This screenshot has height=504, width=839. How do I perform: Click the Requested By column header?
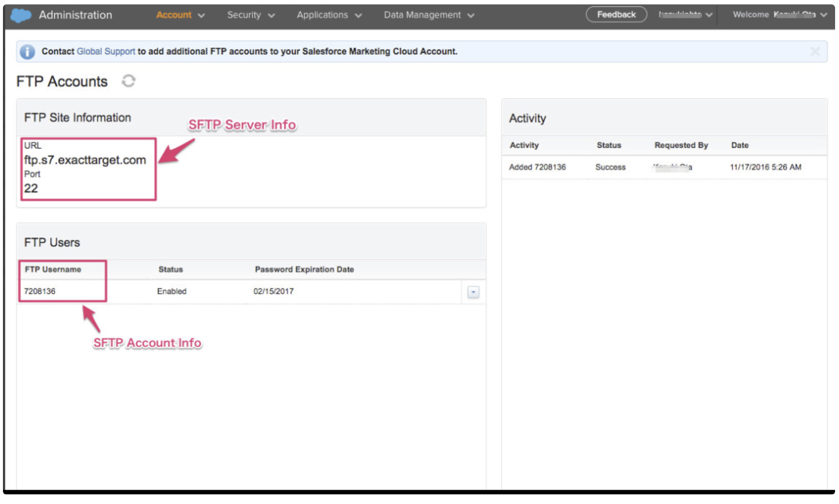coord(681,145)
